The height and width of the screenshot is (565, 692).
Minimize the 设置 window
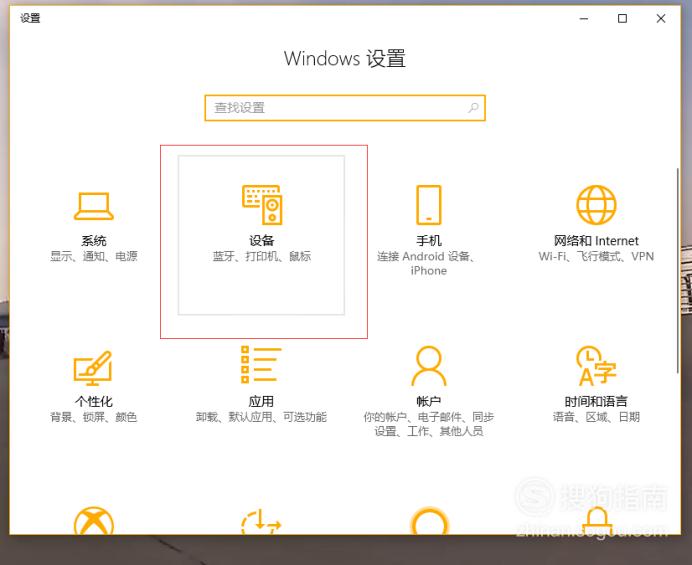(584, 19)
